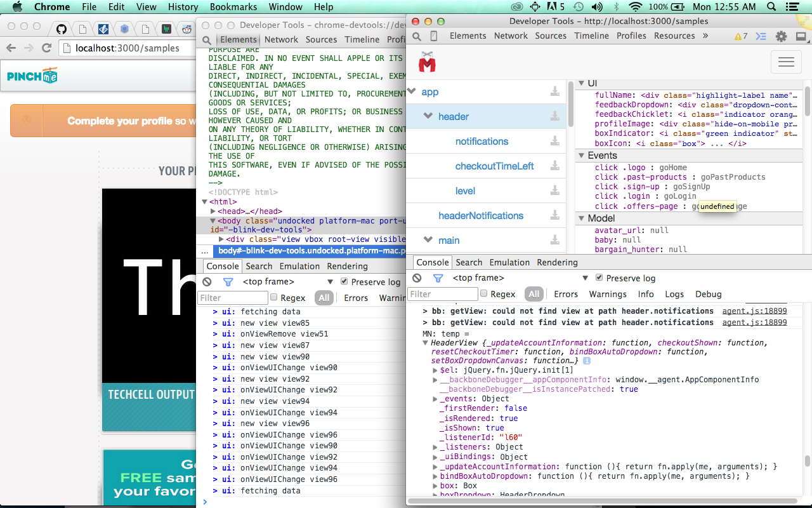Toggle Regex checkbox in front DevTools console

coord(484,294)
